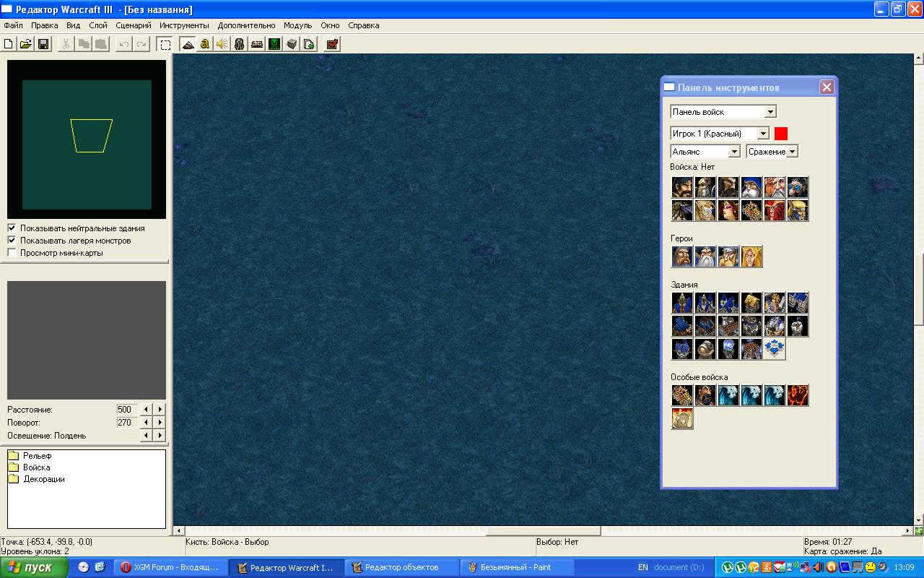Screen dimensions: 924x578
Task: Decrease Расстояние with the left arrow
Action: (x=147, y=410)
